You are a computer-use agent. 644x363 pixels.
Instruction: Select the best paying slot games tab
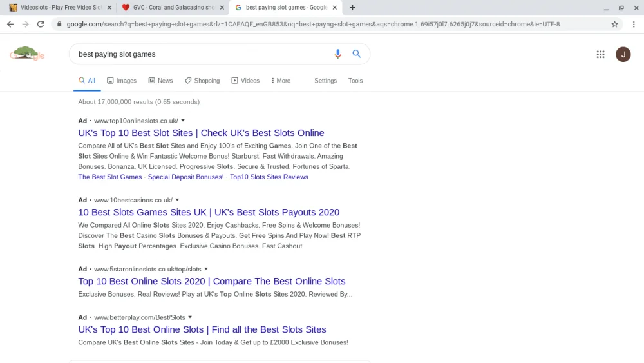pyautogui.click(x=286, y=7)
